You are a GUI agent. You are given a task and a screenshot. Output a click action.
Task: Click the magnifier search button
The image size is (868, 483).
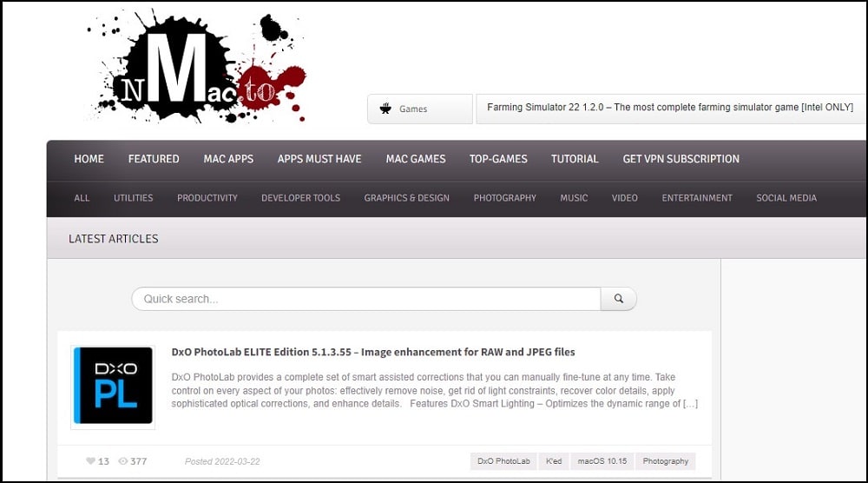pos(618,299)
